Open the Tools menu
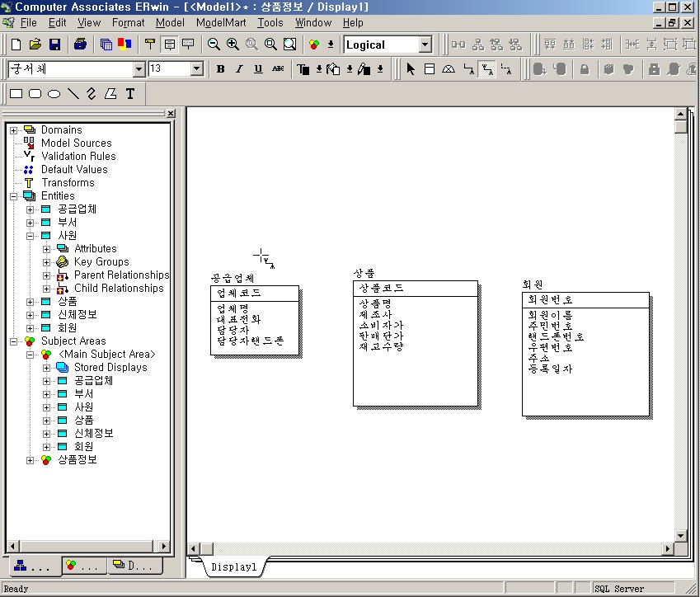 [270, 22]
